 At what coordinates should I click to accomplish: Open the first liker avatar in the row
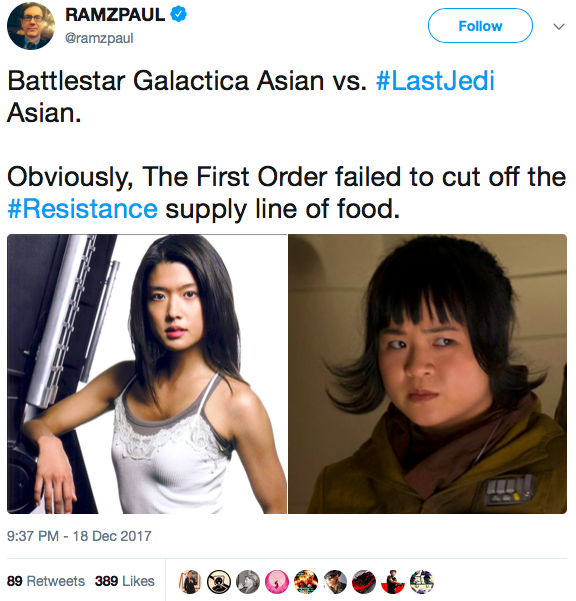(190, 581)
